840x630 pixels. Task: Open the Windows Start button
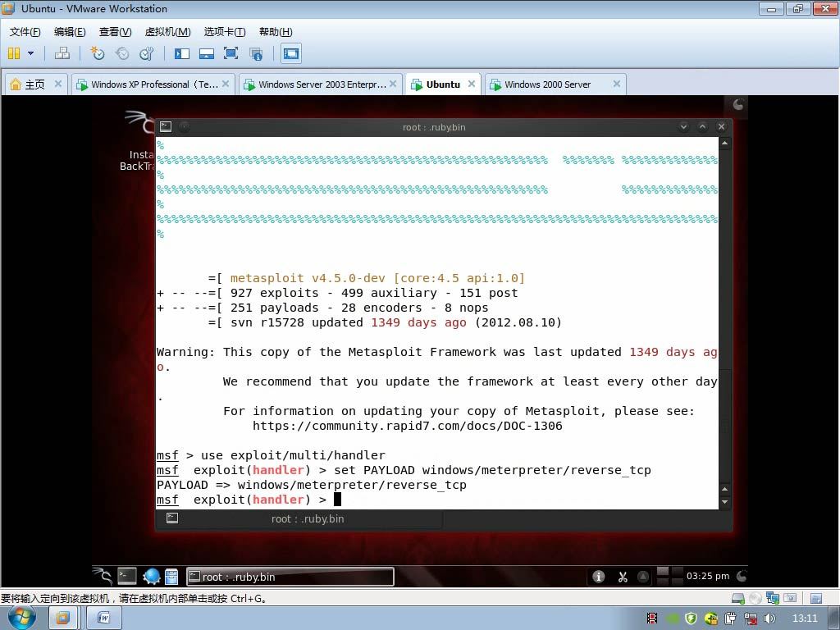click(22, 619)
